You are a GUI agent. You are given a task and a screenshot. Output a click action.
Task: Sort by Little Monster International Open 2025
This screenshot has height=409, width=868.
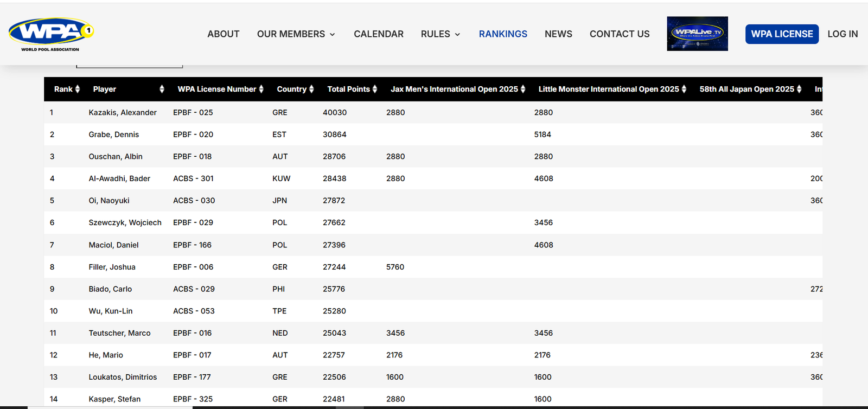(x=684, y=89)
